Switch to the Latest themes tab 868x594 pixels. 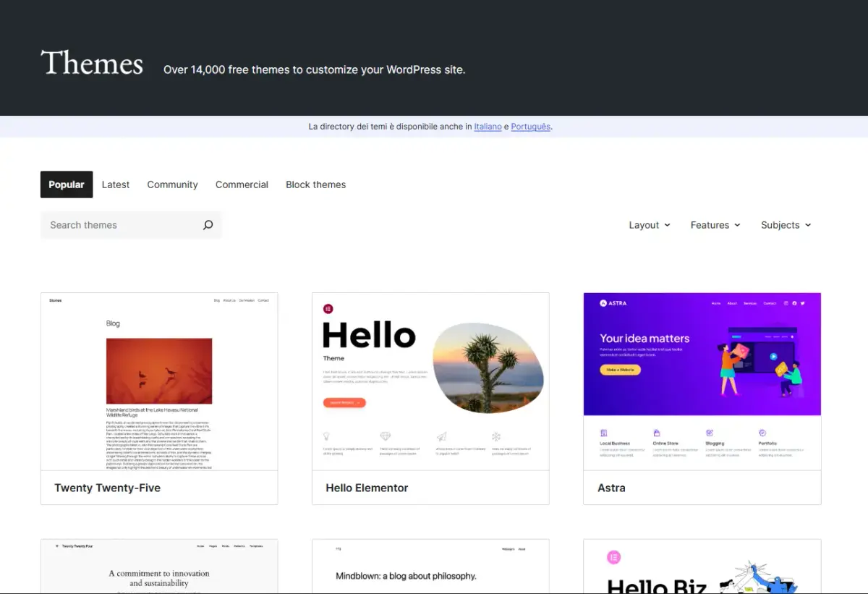pyautogui.click(x=116, y=184)
